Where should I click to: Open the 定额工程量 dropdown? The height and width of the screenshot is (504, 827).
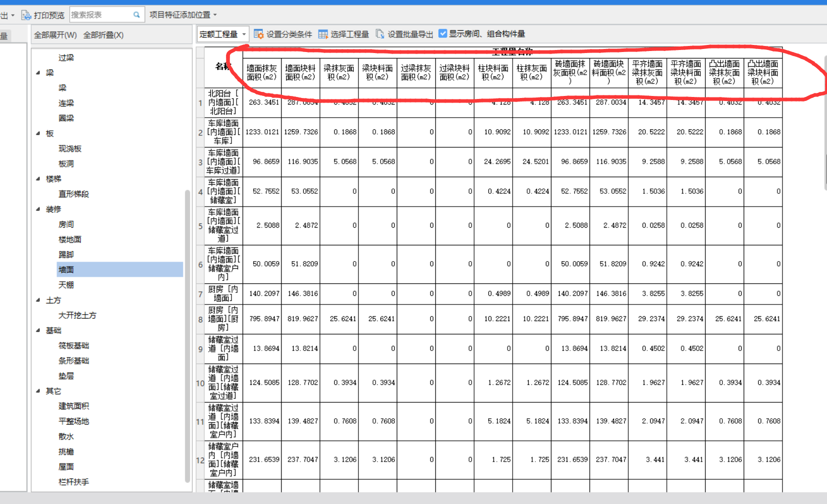pyautogui.click(x=222, y=34)
